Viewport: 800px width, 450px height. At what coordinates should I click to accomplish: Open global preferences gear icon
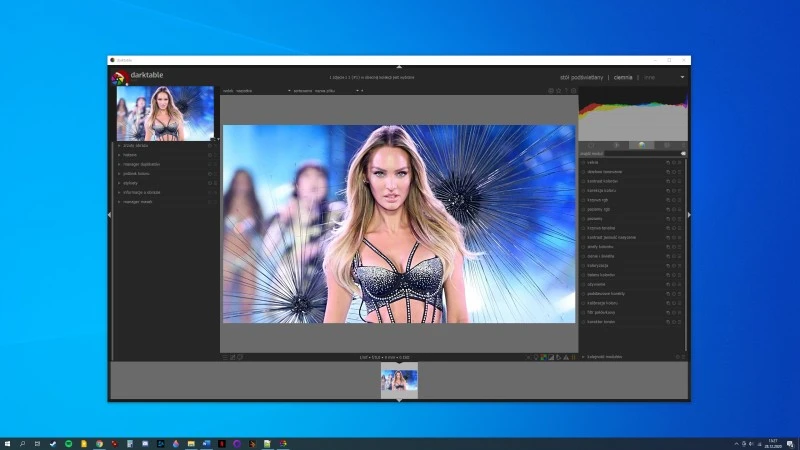pyautogui.click(x=574, y=91)
